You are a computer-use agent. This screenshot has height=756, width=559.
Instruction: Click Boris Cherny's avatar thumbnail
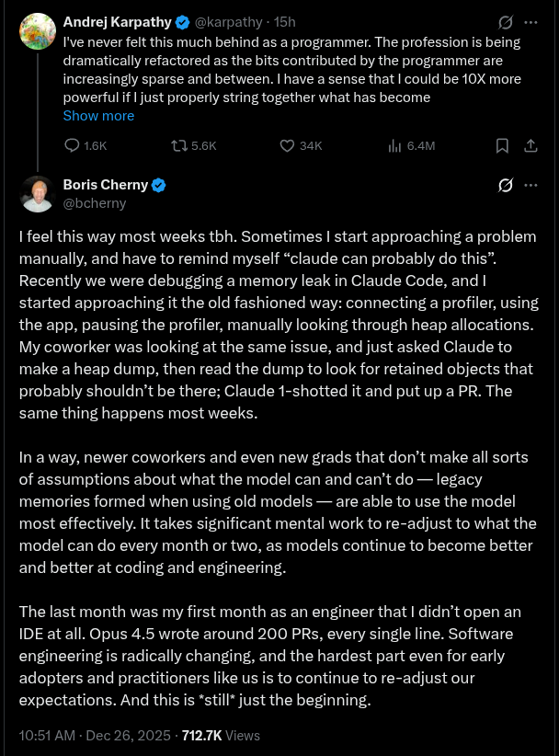pyautogui.click(x=38, y=193)
